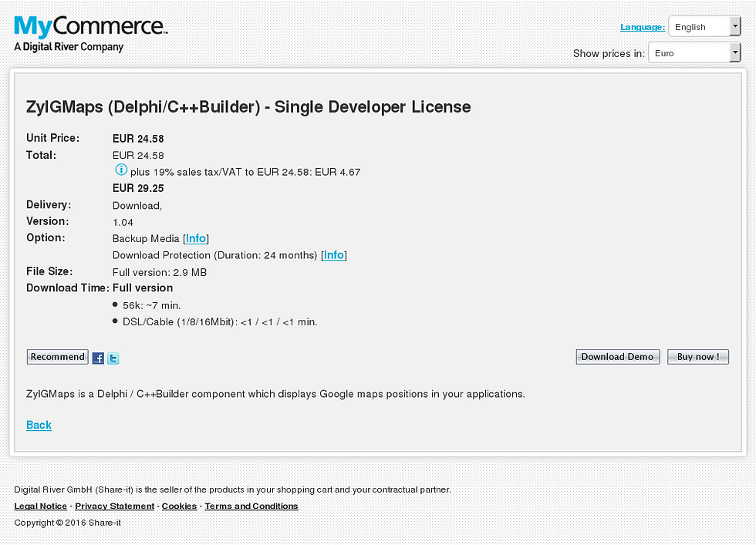Click the 'Copyright © 2016 Share-it' text
This screenshot has height=545, width=756.
(x=68, y=523)
